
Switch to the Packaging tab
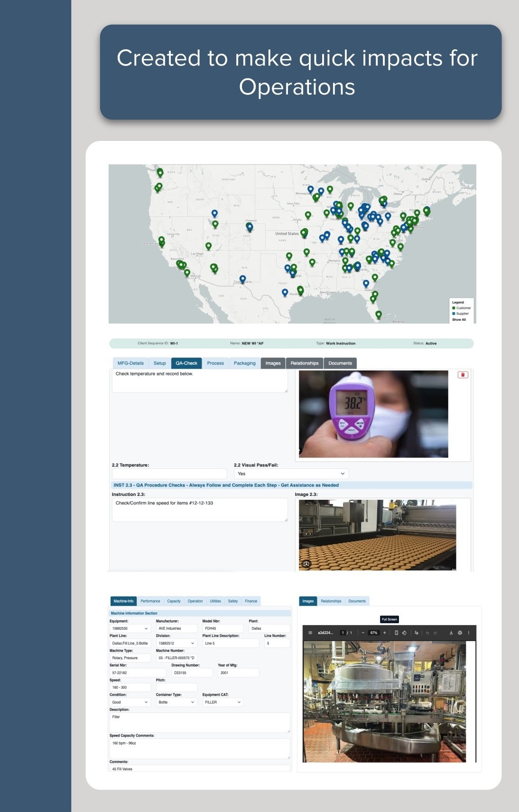pos(244,364)
